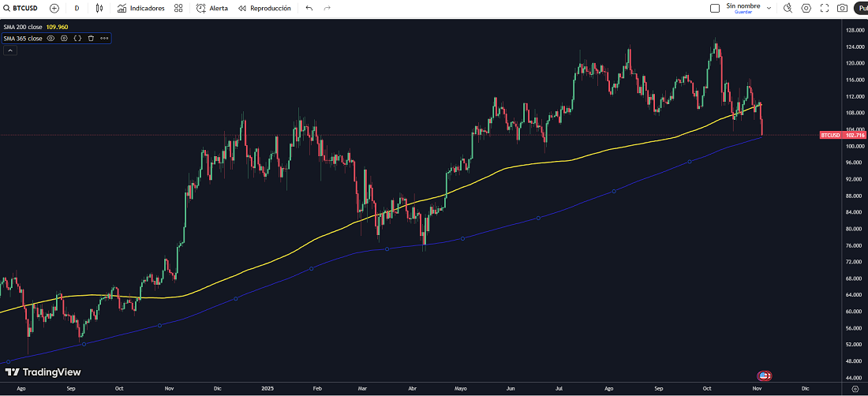
Task: Open SMA 365 source code braces icon
Action: pyautogui.click(x=77, y=38)
